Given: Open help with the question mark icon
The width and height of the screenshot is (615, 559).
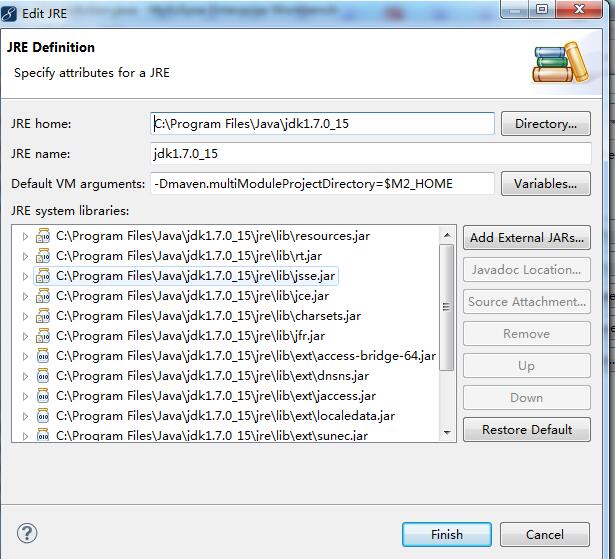Looking at the screenshot, I should pos(27,533).
